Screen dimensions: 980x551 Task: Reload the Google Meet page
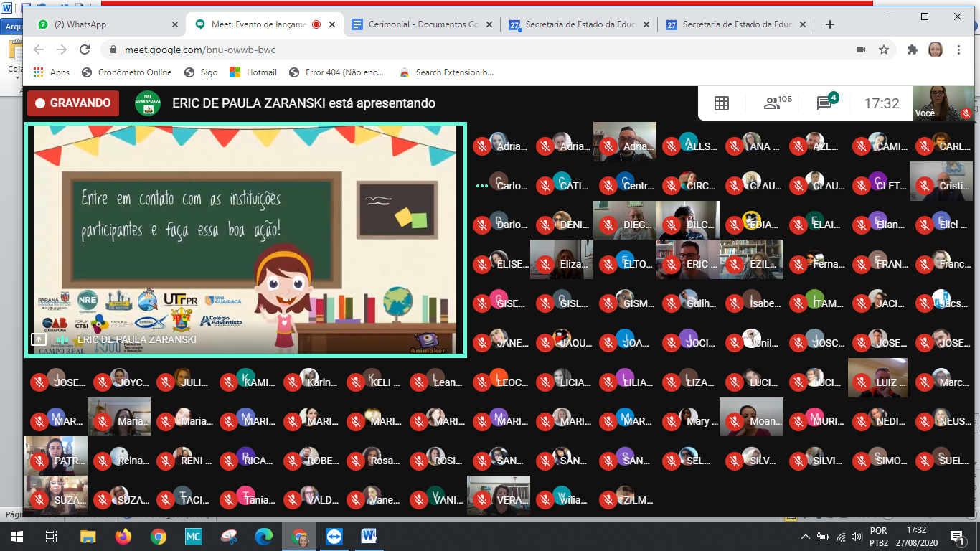85,50
